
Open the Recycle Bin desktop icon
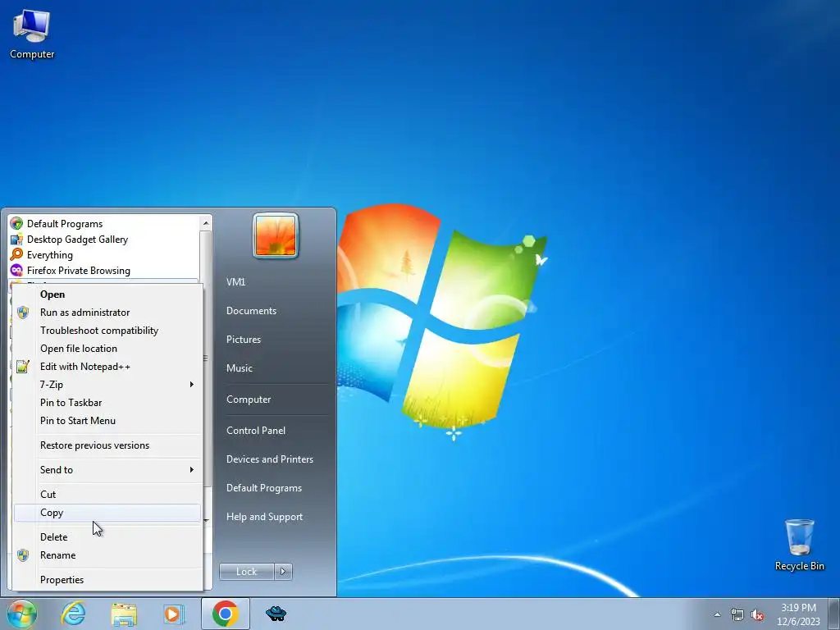click(799, 545)
